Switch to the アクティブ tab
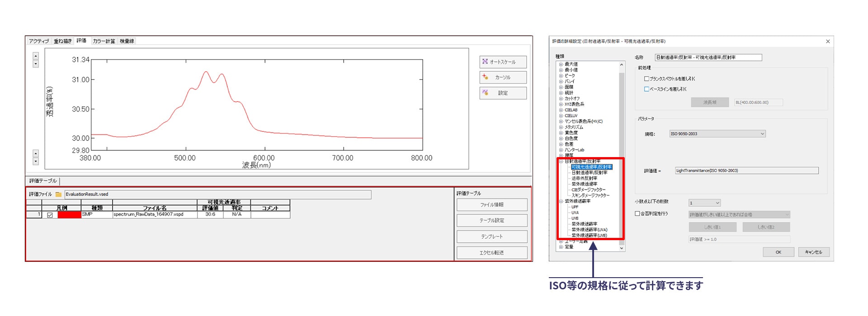868x316 pixels. click(x=39, y=41)
